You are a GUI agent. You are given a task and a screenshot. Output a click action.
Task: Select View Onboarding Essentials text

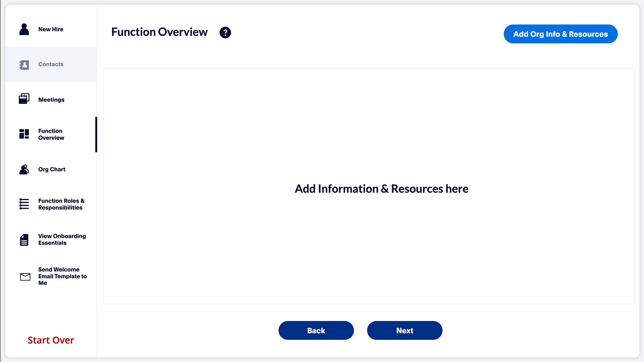(62, 240)
